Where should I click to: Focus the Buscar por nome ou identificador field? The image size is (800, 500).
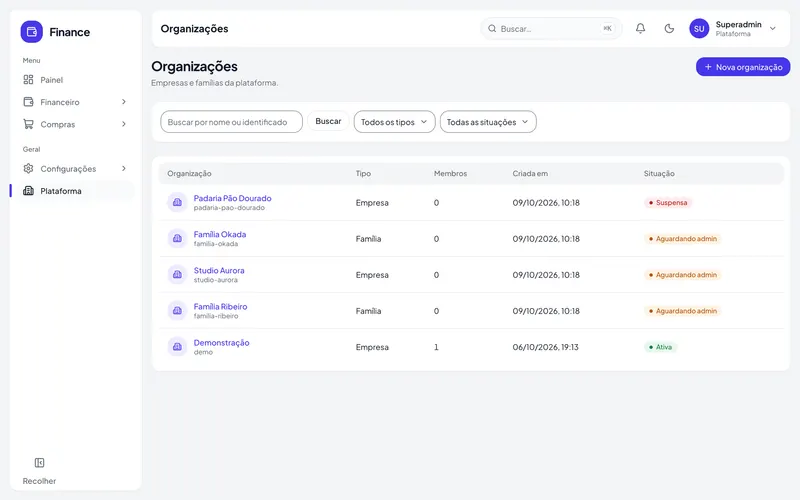(x=232, y=122)
